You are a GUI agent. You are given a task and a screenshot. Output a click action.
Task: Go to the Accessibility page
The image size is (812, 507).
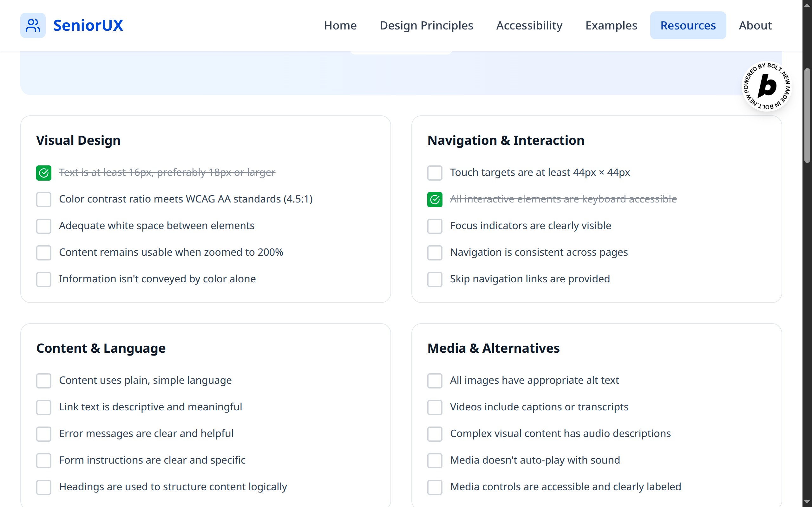[529, 25]
